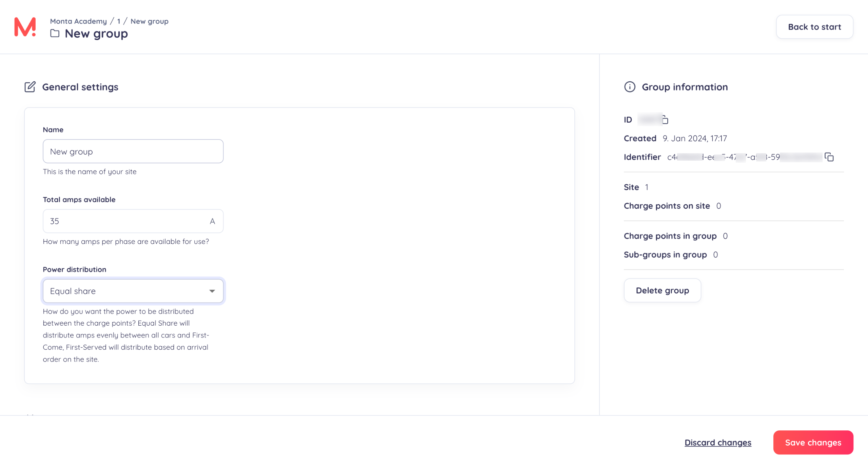Focus the Name input field
The height and width of the screenshot is (469, 868).
coord(133,151)
